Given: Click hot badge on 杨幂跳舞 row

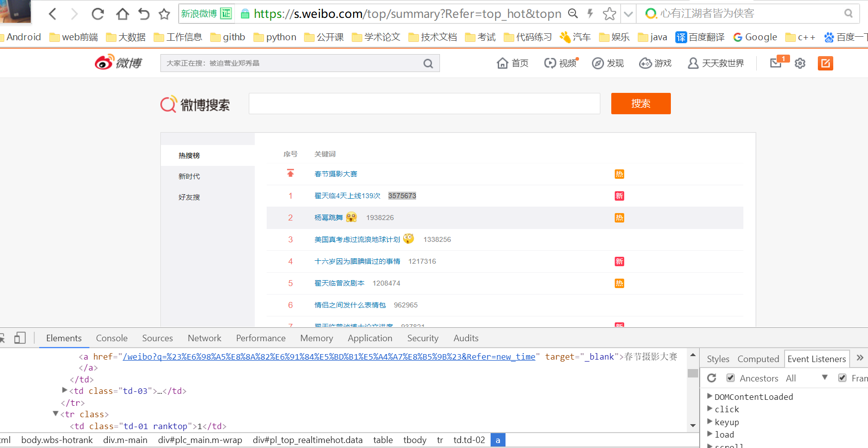Looking at the screenshot, I should [x=619, y=218].
